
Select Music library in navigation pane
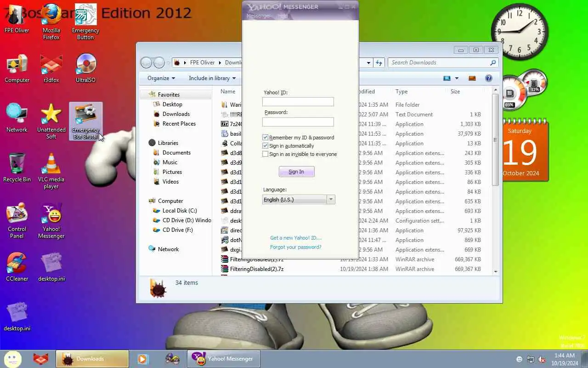(170, 162)
